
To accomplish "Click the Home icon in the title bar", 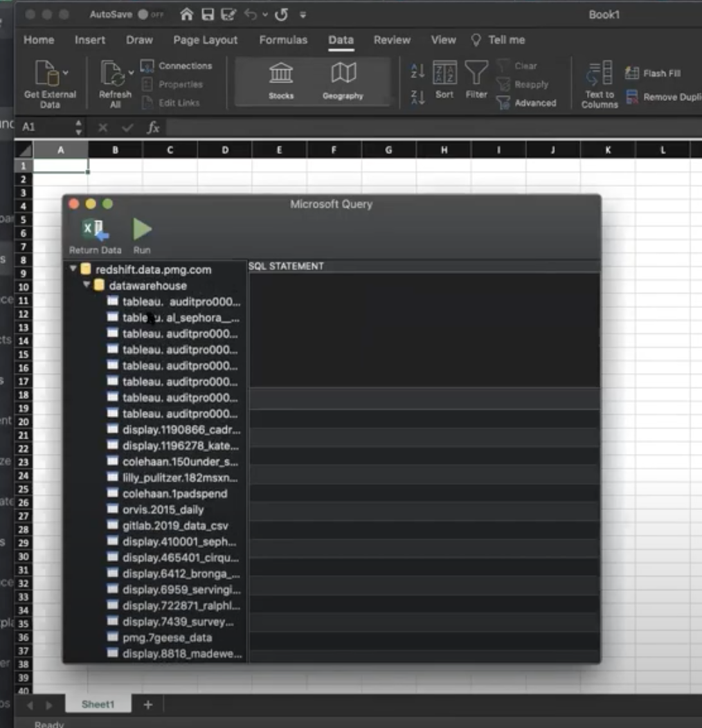I will click(x=187, y=15).
